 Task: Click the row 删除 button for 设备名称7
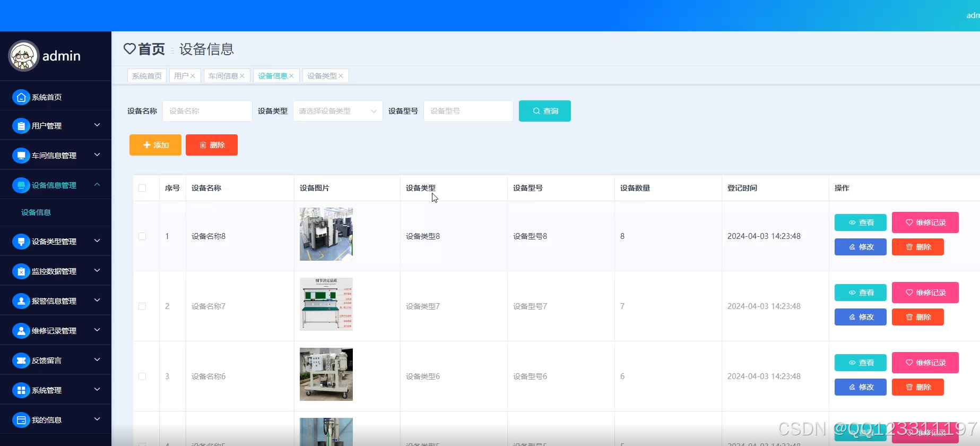pyautogui.click(x=918, y=317)
